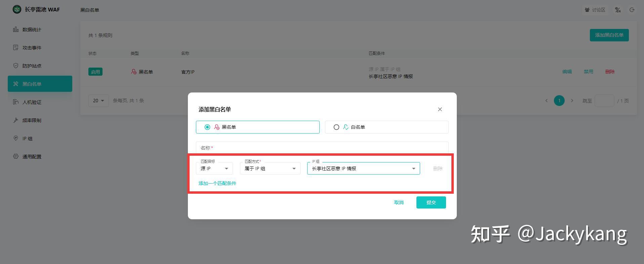
Task: Open the 攻击事件 sidebar menu item
Action: (x=40, y=48)
